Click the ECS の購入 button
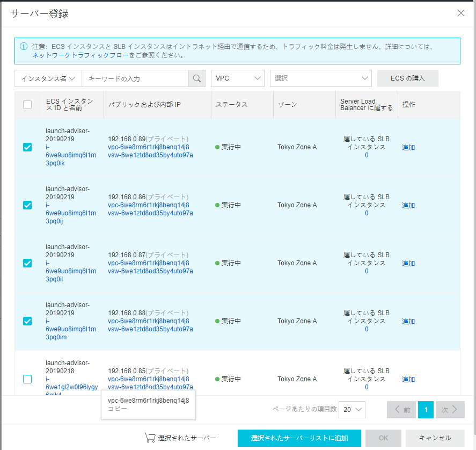 click(x=408, y=78)
